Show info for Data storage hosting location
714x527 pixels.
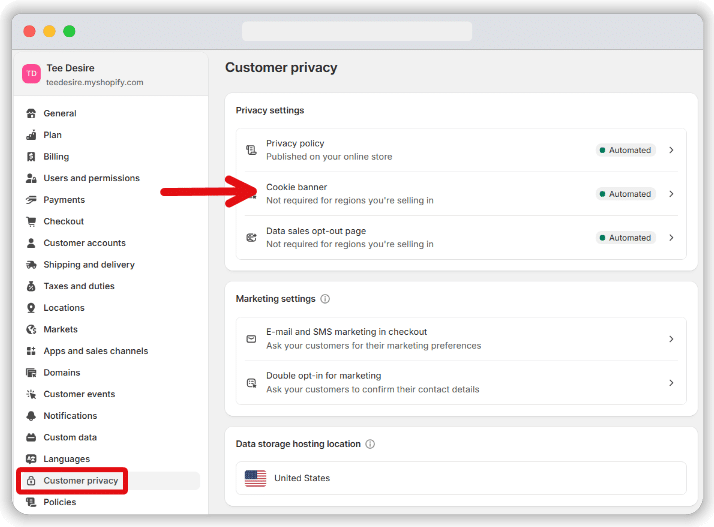point(370,444)
